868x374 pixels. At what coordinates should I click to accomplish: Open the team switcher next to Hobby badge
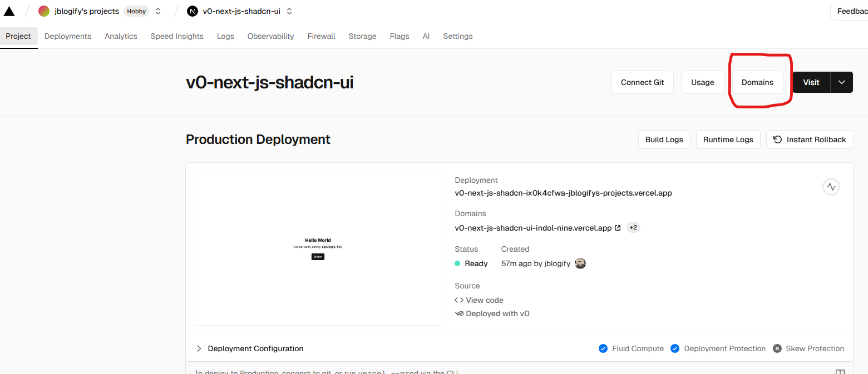tap(158, 11)
